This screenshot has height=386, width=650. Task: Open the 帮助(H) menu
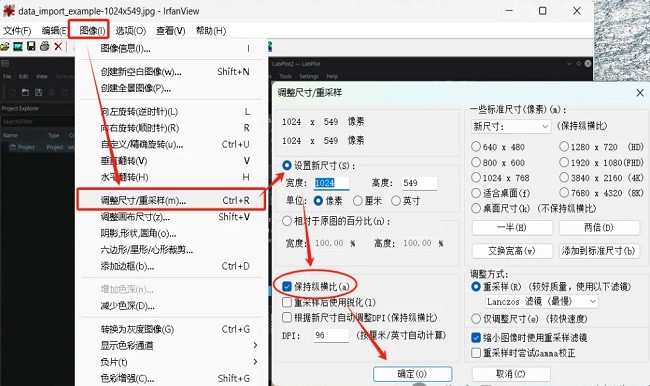coord(211,31)
